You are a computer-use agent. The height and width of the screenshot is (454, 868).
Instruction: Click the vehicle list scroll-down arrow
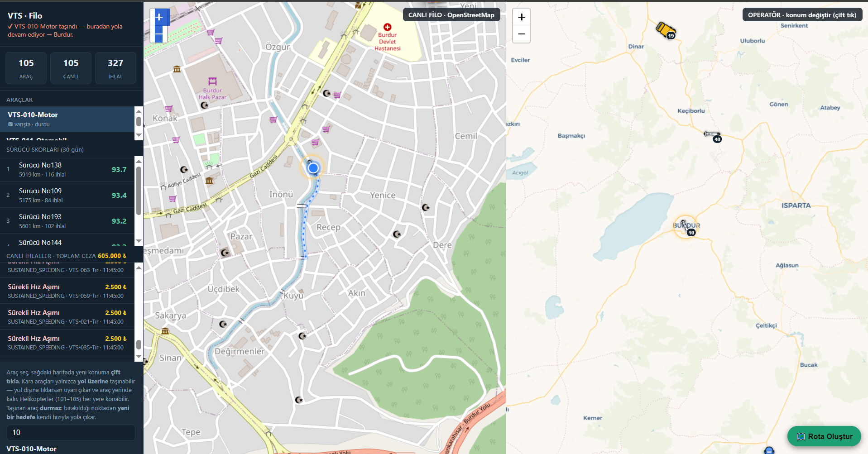pos(139,135)
